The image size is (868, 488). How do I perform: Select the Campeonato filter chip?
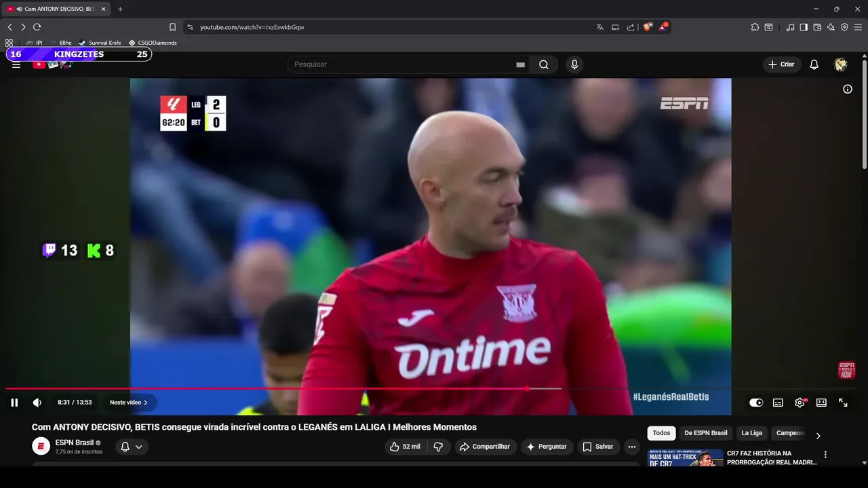point(790,433)
